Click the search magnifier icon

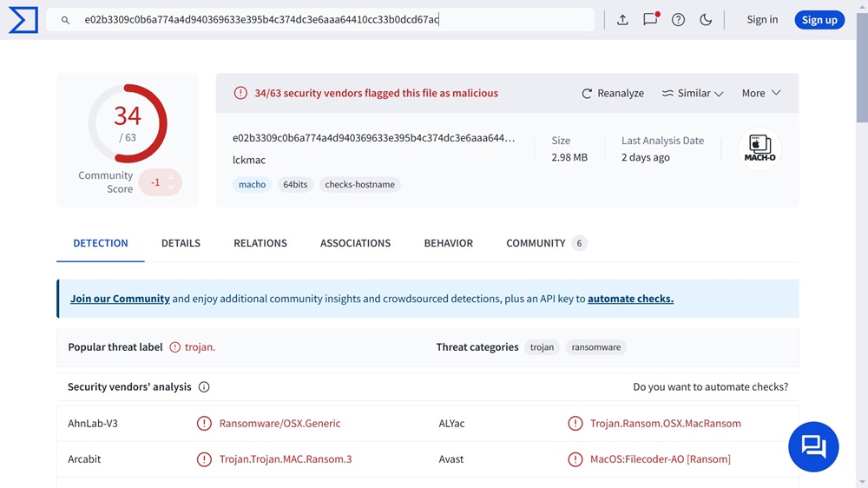pyautogui.click(x=65, y=20)
